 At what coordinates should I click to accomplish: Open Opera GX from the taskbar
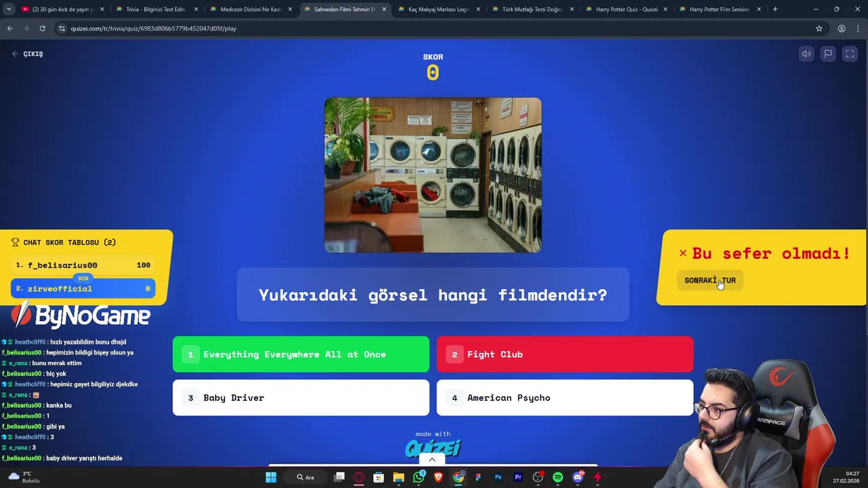359,477
